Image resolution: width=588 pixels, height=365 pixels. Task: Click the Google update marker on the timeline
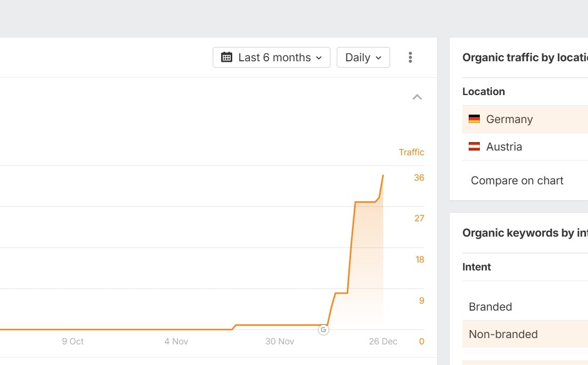324,330
